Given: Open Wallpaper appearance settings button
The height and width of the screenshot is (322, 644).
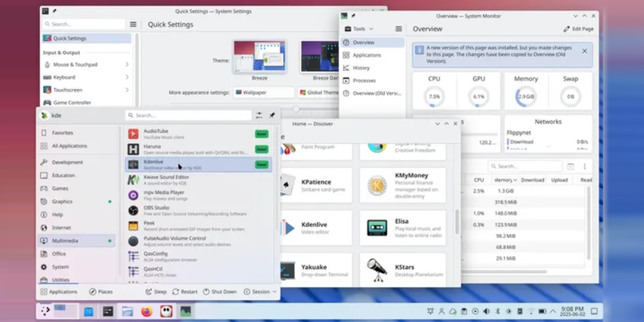Looking at the screenshot, I should coord(264,92).
